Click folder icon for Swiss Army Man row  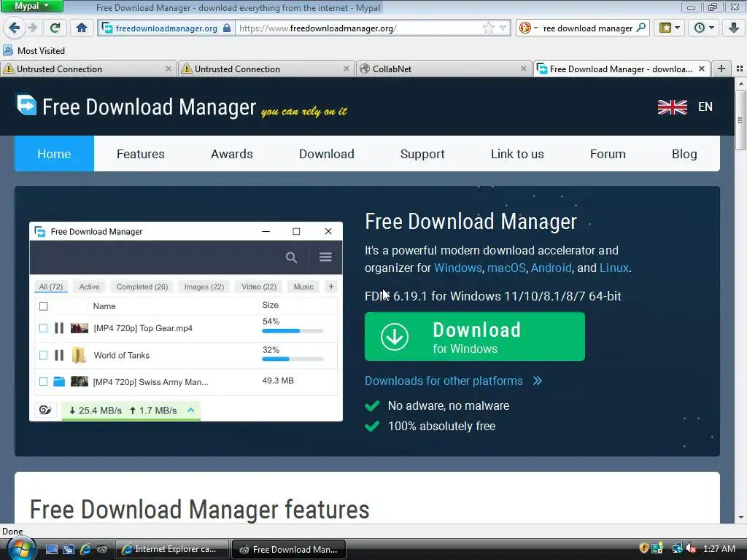59,381
